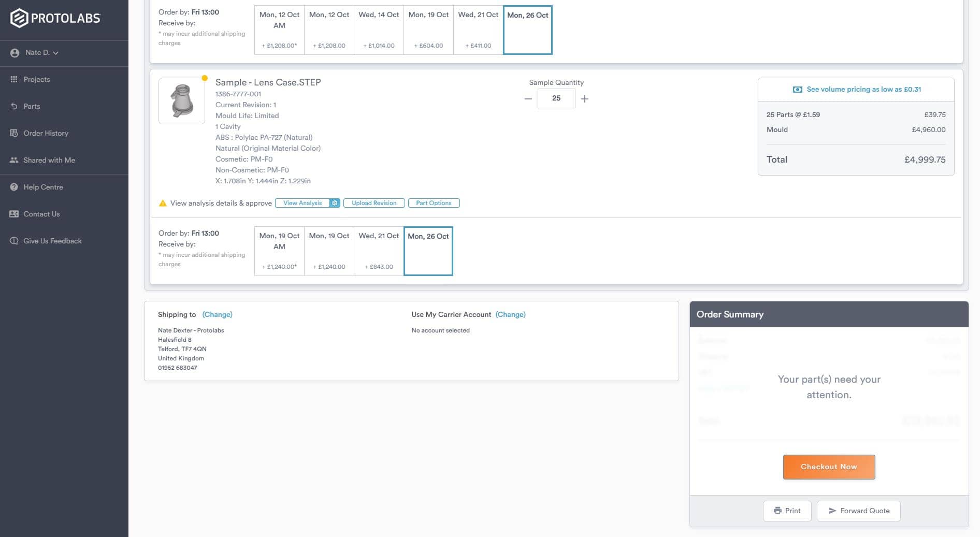Screen dimensions: 980x537
Task: Select Mon, 19 Oct AM delivery for +£1,240.00
Action: point(279,251)
